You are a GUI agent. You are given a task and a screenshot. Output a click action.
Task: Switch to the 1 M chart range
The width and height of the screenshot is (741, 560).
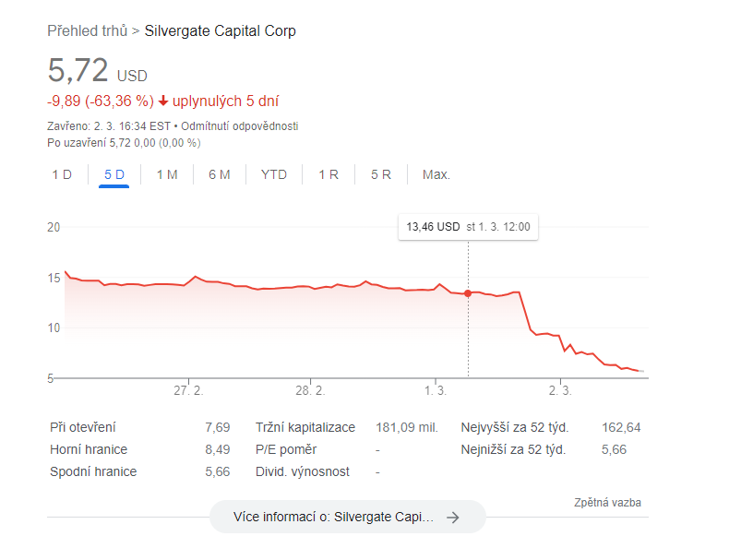pos(167,174)
